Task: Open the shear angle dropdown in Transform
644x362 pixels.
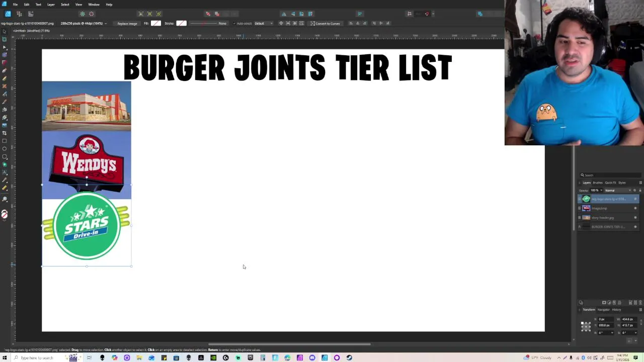Action: click(x=635, y=332)
